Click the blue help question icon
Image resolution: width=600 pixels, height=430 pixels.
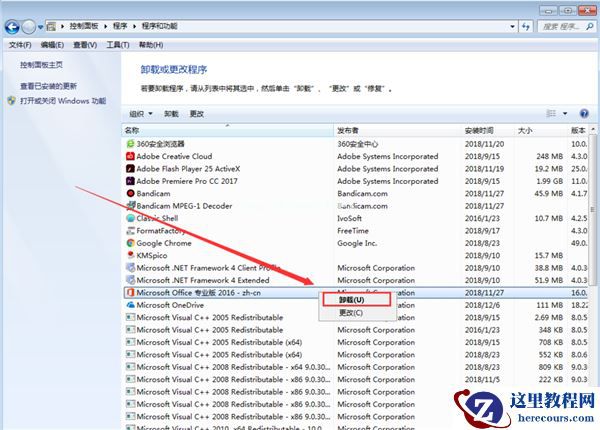[x=584, y=113]
